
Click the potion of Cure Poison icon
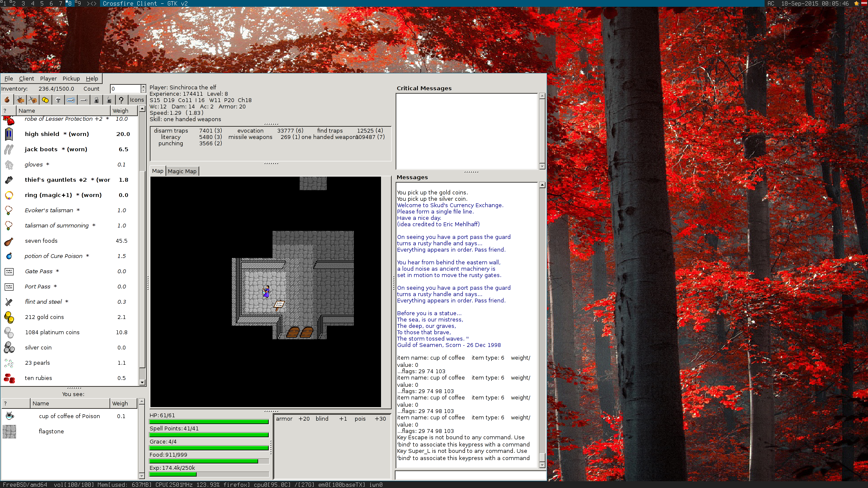pyautogui.click(x=9, y=256)
